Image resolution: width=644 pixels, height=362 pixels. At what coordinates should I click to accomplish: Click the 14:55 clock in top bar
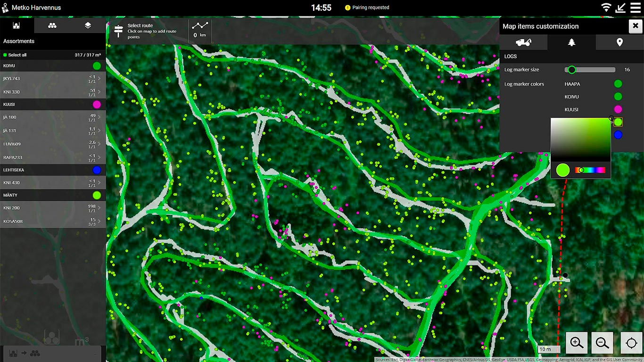click(x=321, y=8)
